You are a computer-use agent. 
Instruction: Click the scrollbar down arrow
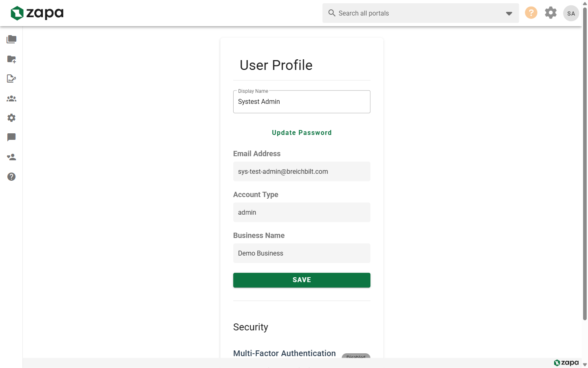585,365
